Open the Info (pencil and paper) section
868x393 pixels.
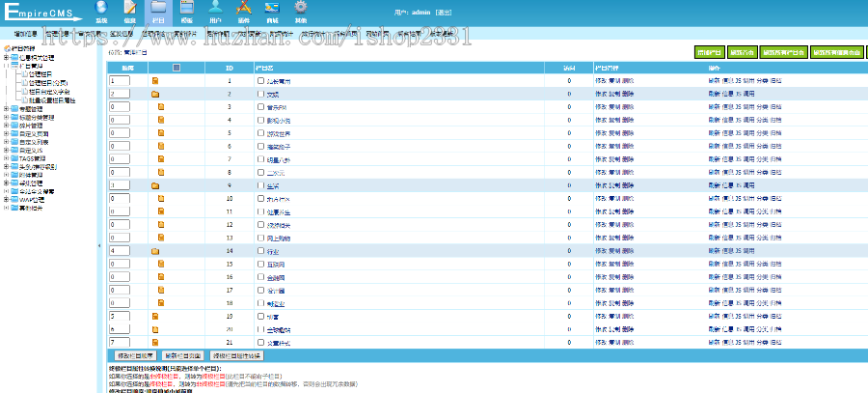coord(130,8)
